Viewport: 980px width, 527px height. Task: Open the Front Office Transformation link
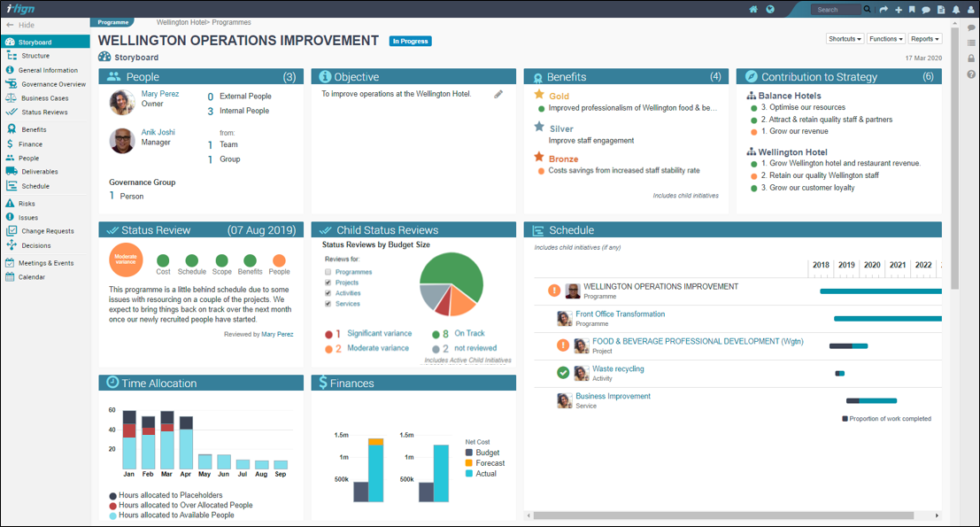point(620,314)
